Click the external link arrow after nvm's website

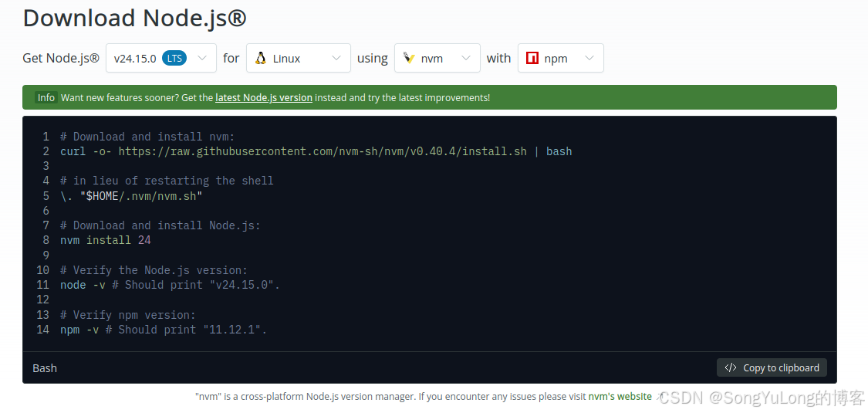[660, 396]
